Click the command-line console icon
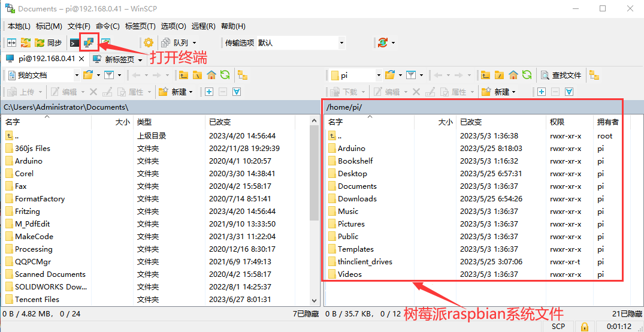The image size is (644, 332). click(74, 43)
